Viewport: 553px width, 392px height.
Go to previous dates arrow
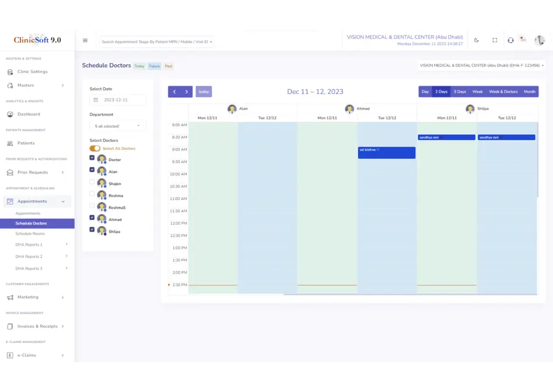[174, 92]
